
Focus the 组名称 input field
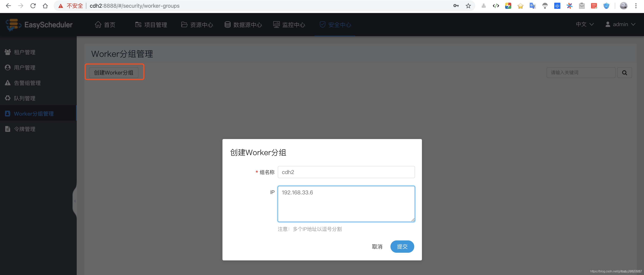pos(346,172)
